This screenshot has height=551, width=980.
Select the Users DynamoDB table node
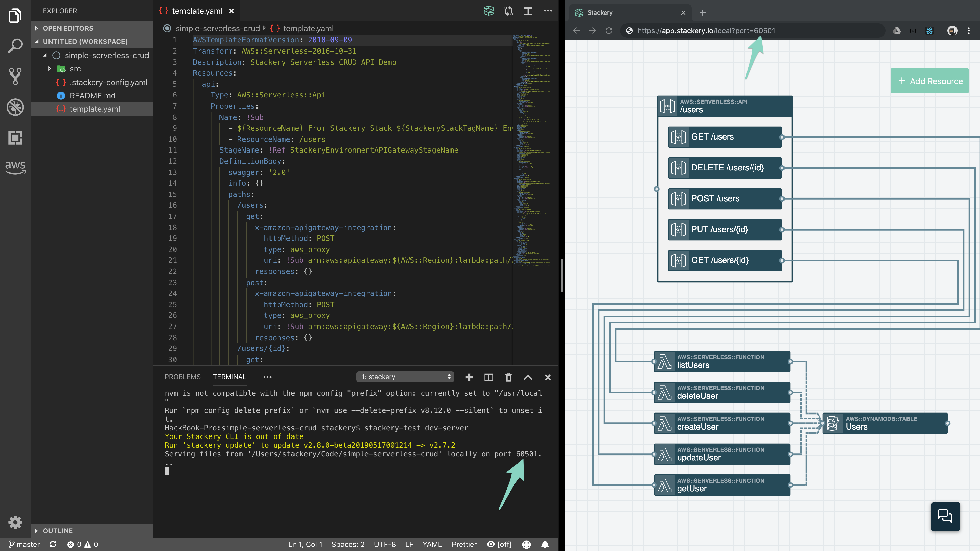click(885, 423)
